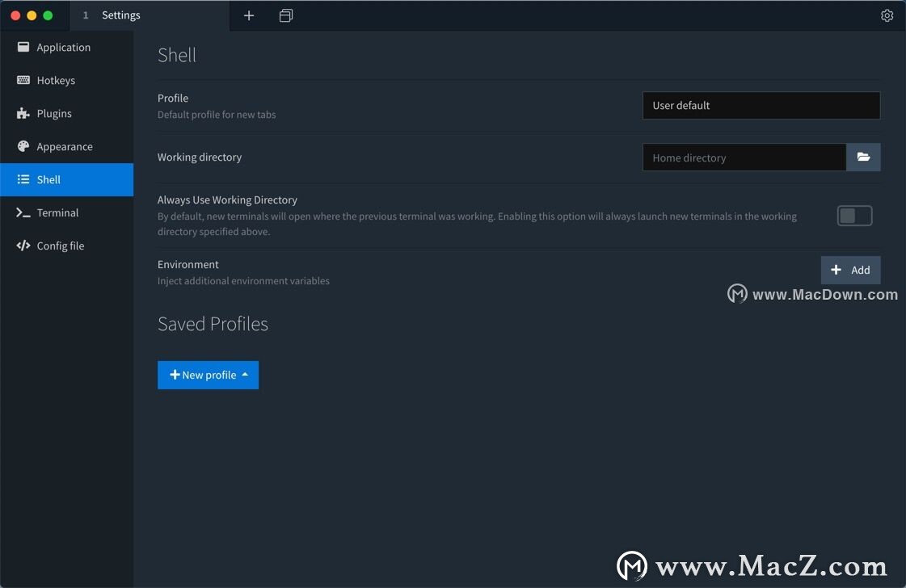
Task: Click the Hotkeys keyboard icon
Action: tap(23, 80)
